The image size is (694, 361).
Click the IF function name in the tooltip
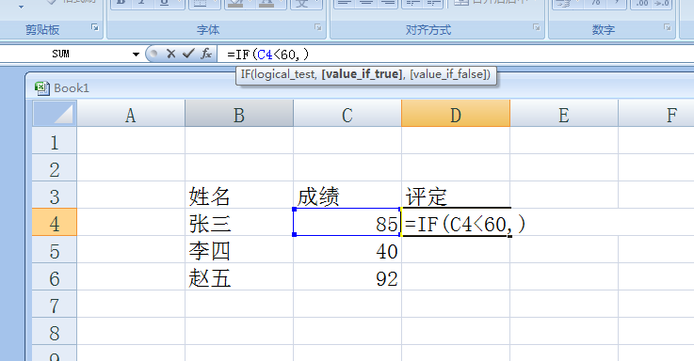(x=245, y=74)
